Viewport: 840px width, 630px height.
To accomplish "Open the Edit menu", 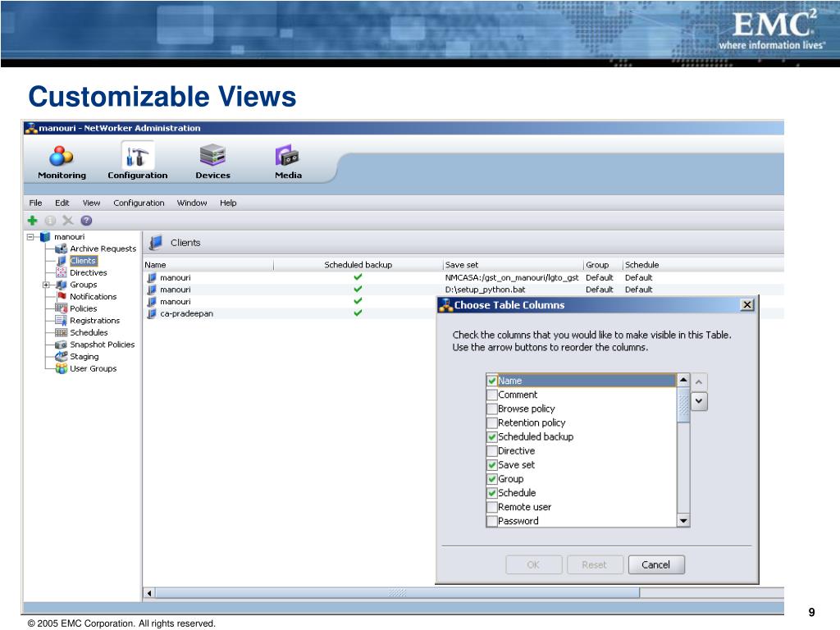I will (x=62, y=203).
